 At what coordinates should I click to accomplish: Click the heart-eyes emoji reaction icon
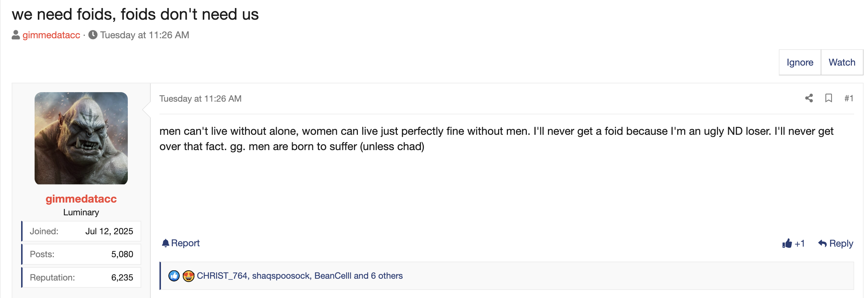coord(188,276)
